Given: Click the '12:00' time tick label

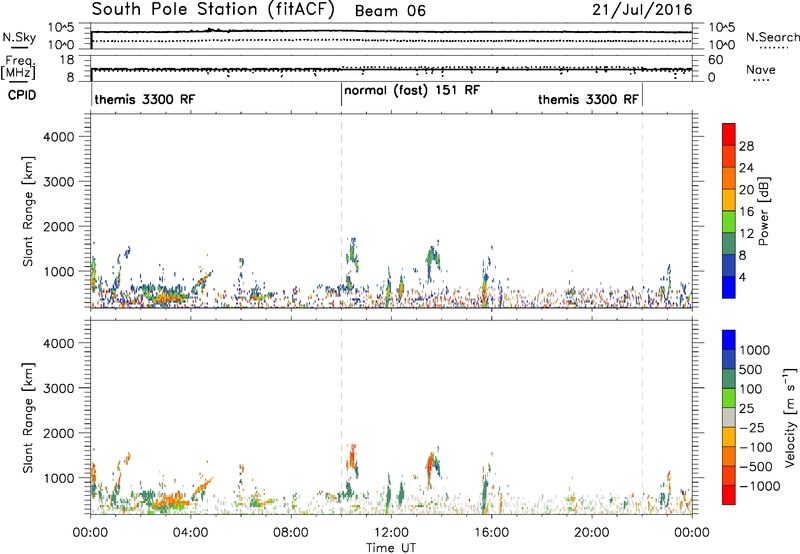Looking at the screenshot, I should click(391, 533).
